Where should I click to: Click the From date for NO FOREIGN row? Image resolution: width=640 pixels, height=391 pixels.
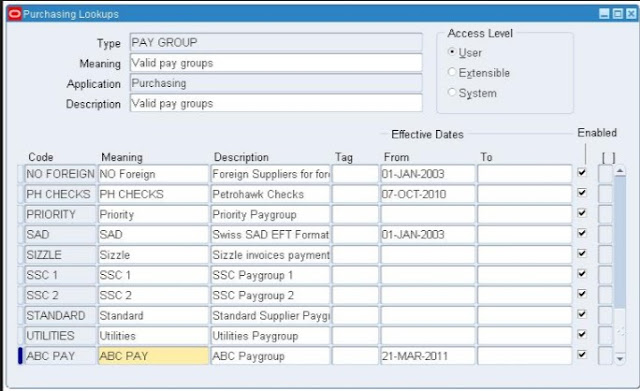pos(428,174)
